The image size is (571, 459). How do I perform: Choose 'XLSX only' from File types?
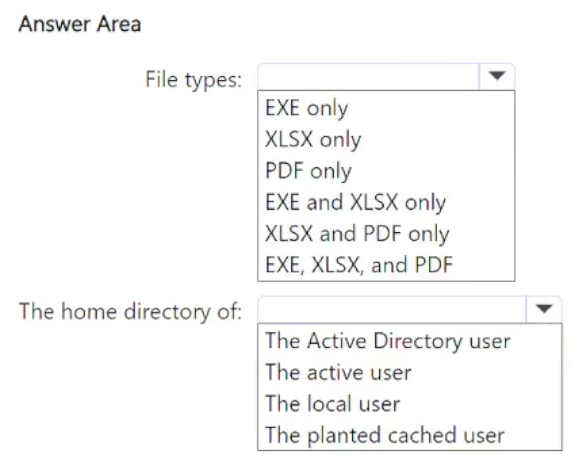coord(313,140)
